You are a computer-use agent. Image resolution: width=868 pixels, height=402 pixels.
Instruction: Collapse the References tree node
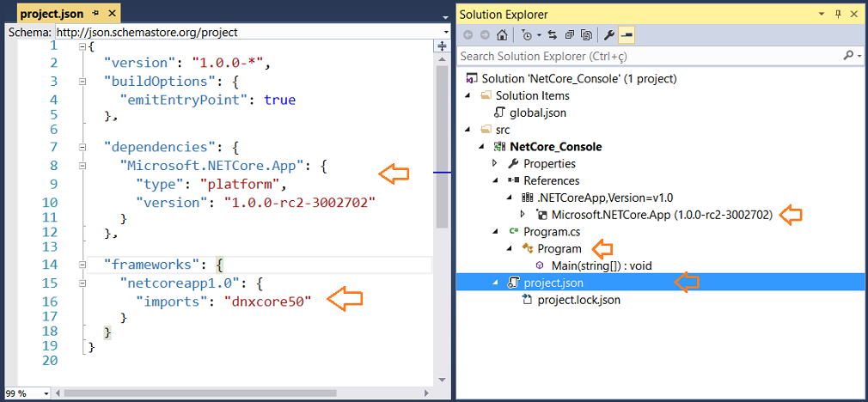tap(496, 181)
